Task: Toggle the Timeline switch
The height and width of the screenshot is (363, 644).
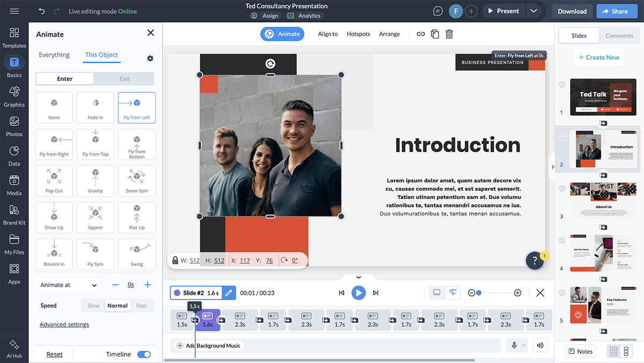Action: click(x=144, y=354)
